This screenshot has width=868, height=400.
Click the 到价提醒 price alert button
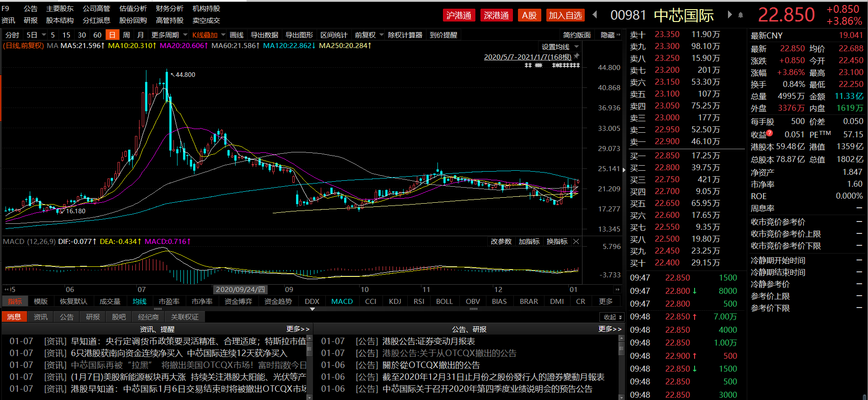point(443,35)
